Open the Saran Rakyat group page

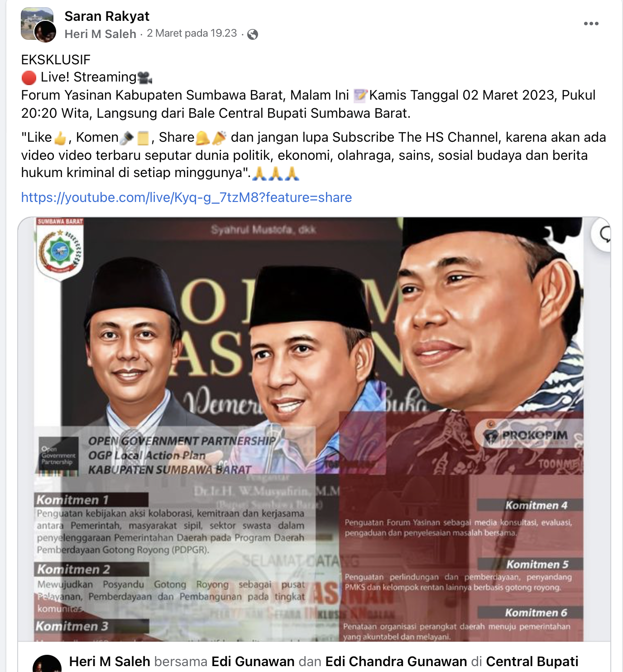pyautogui.click(x=107, y=16)
